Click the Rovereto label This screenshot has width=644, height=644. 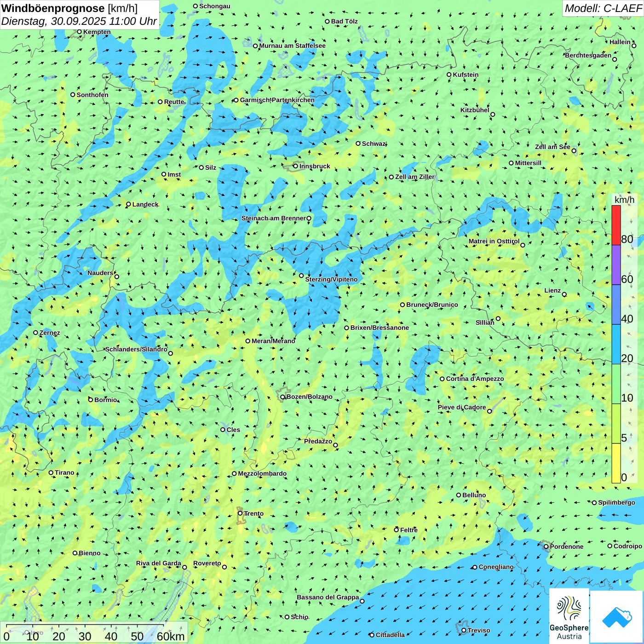(207, 563)
